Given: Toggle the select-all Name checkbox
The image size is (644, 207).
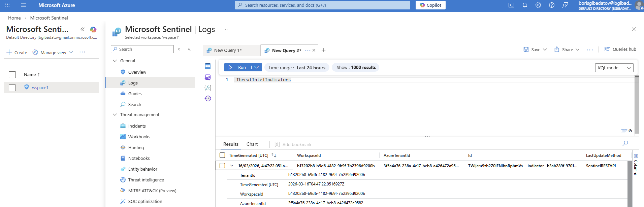Looking at the screenshot, I should click(12, 75).
